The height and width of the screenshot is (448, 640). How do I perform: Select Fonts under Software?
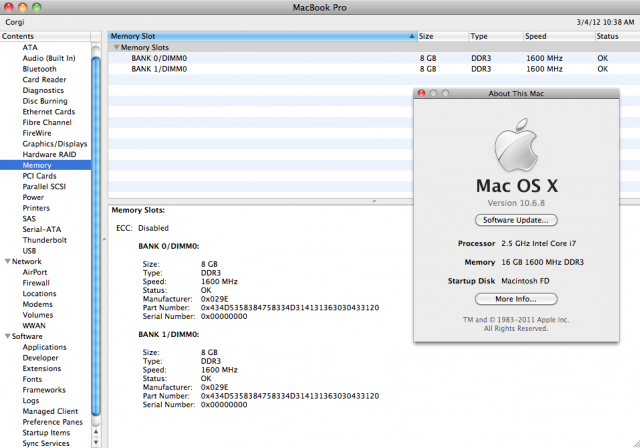coord(32,379)
